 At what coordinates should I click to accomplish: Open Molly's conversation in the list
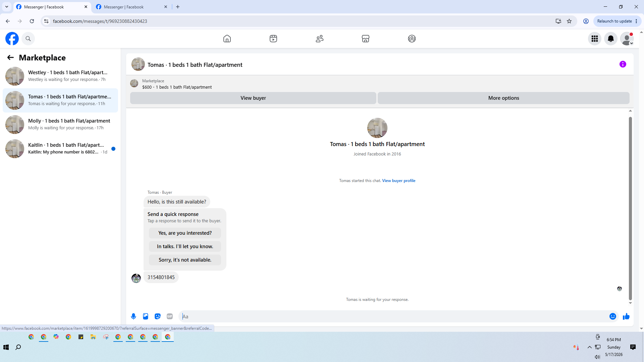click(x=60, y=125)
